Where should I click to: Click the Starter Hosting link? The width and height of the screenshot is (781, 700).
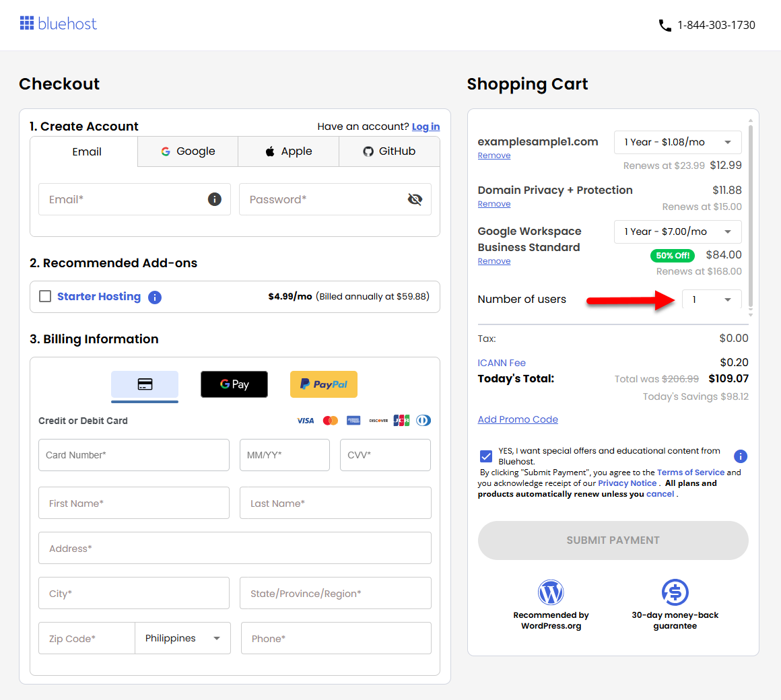click(99, 297)
